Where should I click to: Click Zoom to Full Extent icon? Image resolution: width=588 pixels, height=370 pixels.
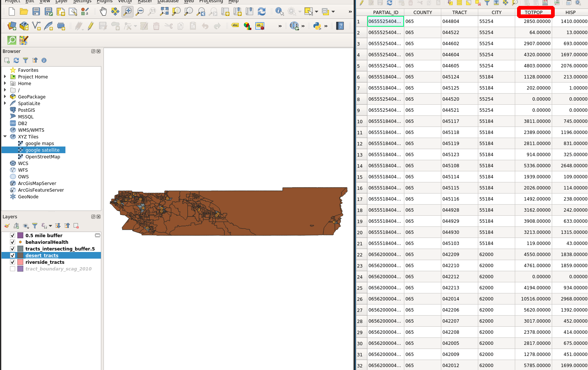164,11
